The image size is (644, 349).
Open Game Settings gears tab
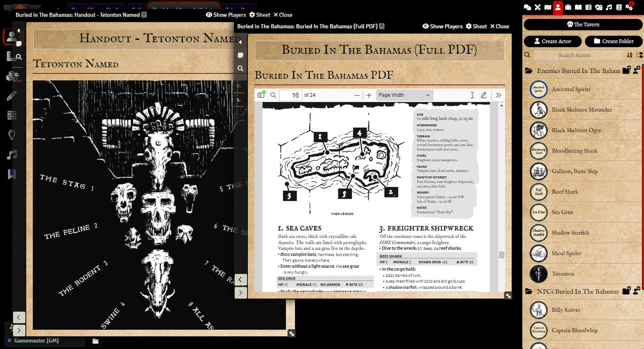tap(629, 7)
